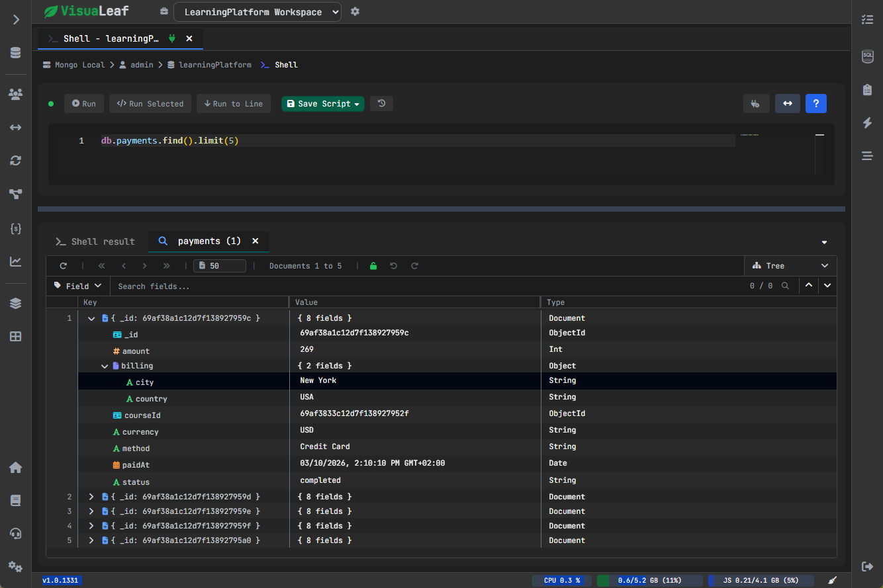Go to the first page of results
The width and height of the screenshot is (883, 588).
[102, 266]
